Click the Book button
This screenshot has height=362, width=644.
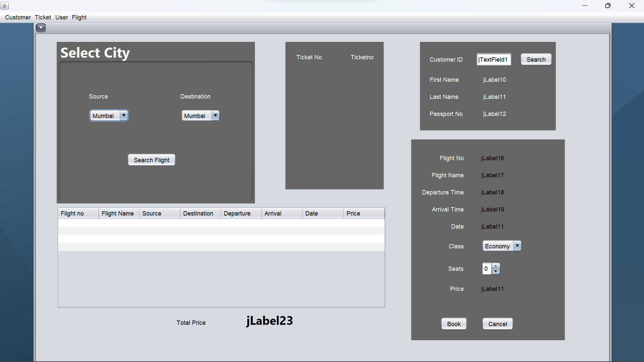pyautogui.click(x=453, y=324)
